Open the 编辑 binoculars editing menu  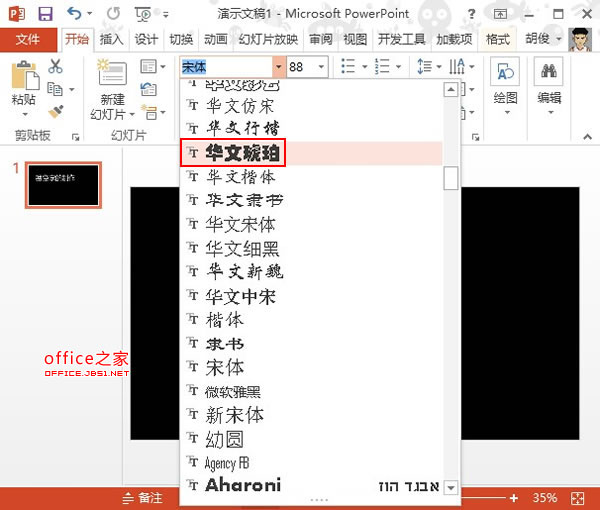coord(549,72)
